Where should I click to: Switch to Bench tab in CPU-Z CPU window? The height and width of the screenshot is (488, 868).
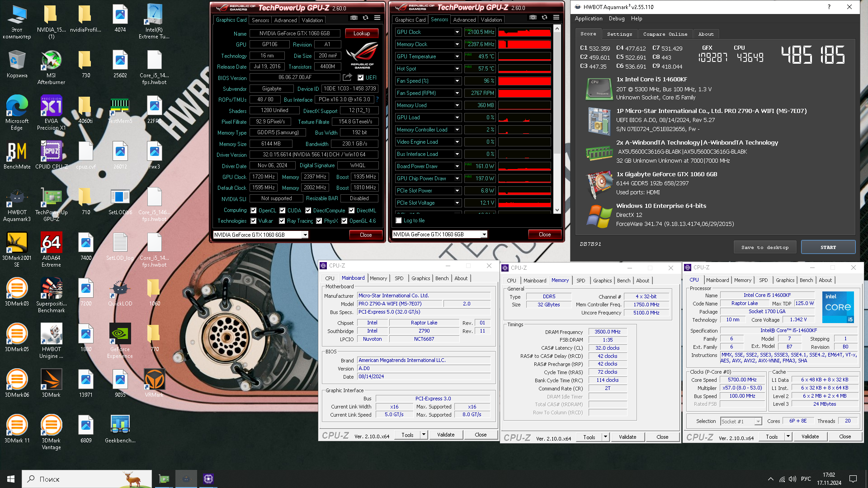[x=806, y=280]
